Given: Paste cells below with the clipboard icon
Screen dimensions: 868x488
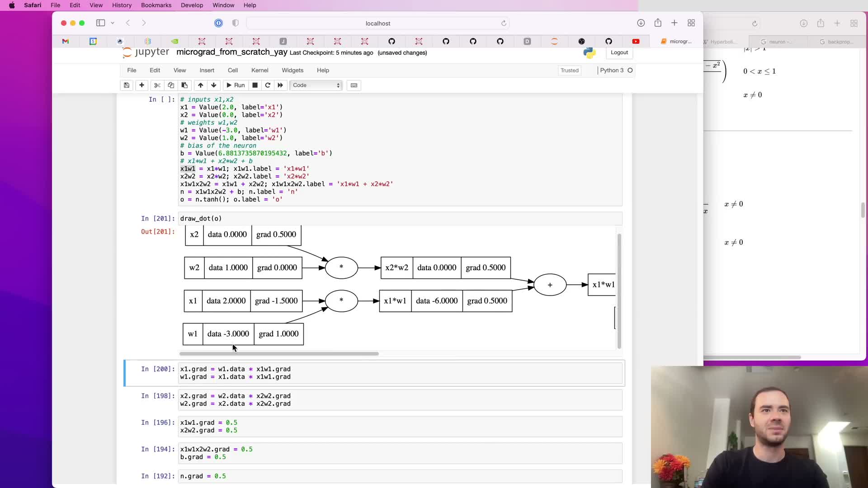Looking at the screenshot, I should [184, 85].
